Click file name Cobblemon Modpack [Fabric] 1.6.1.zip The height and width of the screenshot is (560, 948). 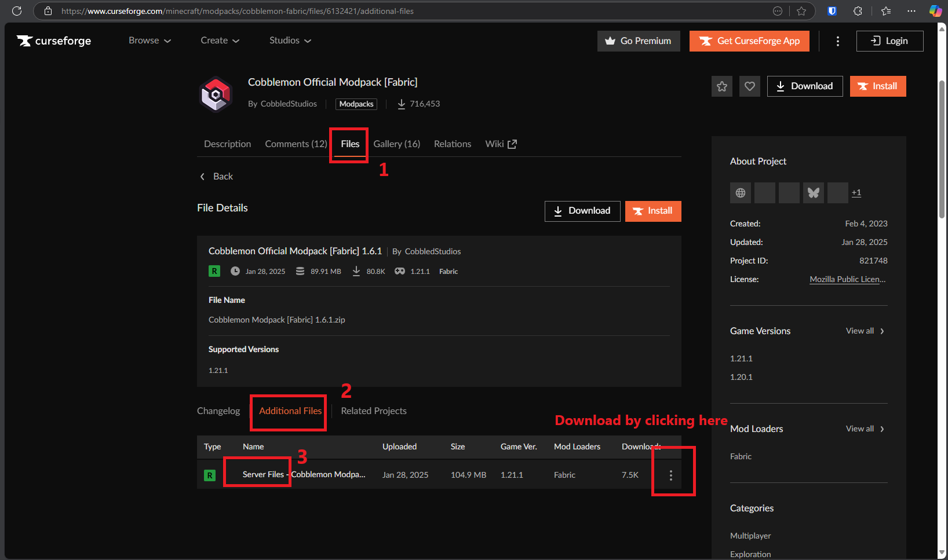point(277,320)
